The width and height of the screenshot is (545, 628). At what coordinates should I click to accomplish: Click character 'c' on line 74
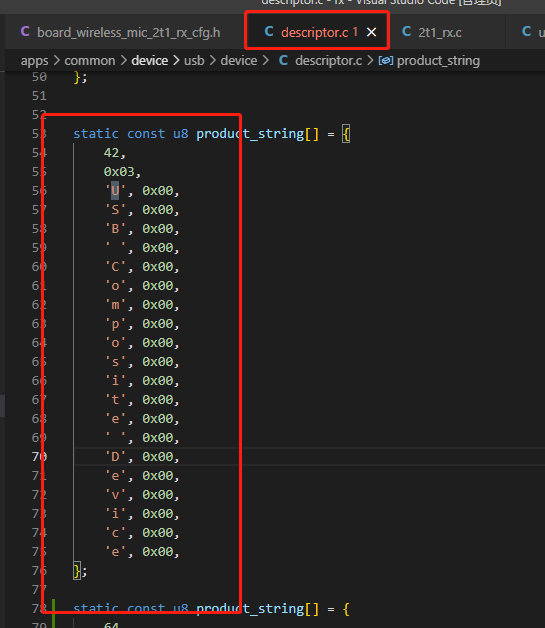[x=115, y=533]
